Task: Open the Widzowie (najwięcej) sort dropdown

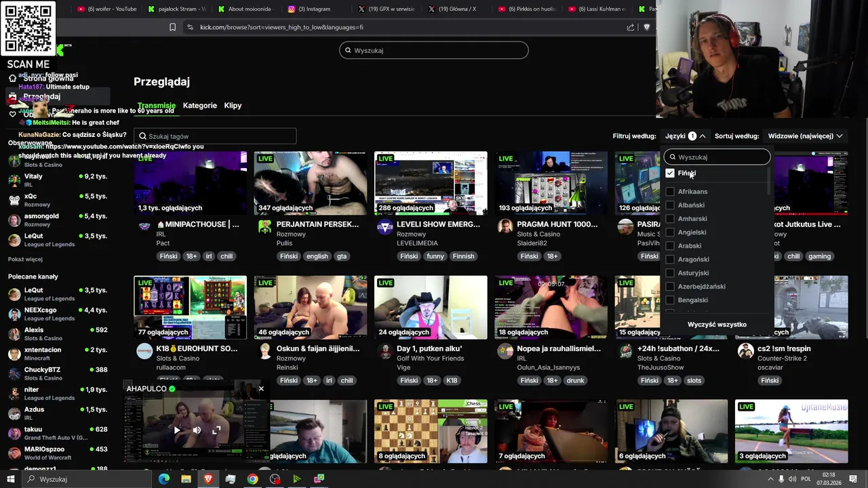Action: 806,136
